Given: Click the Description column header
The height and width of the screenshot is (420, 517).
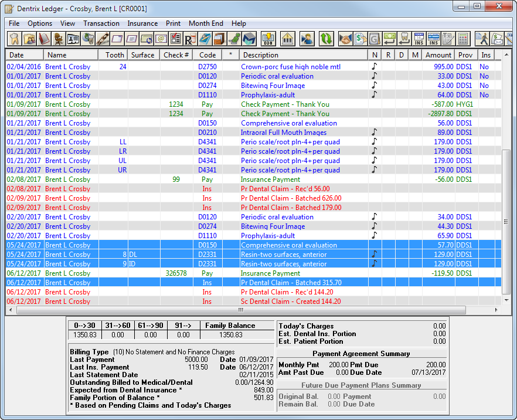Looking at the screenshot, I should click(304, 55).
